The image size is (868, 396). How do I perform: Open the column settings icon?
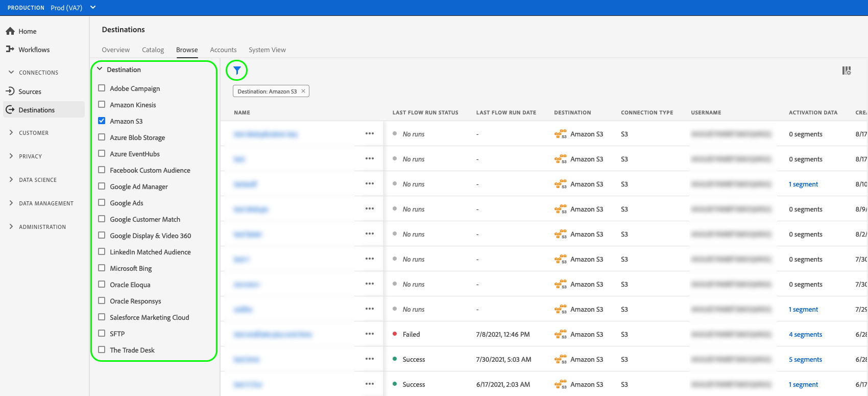847,71
